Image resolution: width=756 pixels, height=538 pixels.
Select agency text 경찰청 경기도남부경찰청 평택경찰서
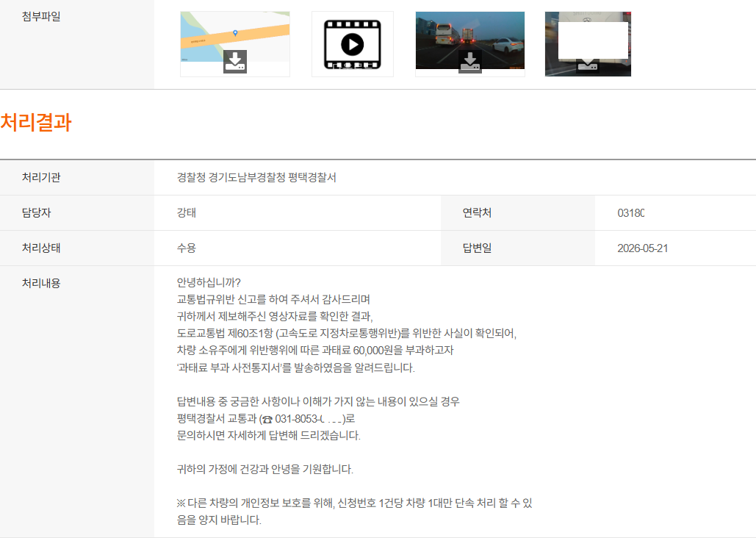tap(256, 178)
